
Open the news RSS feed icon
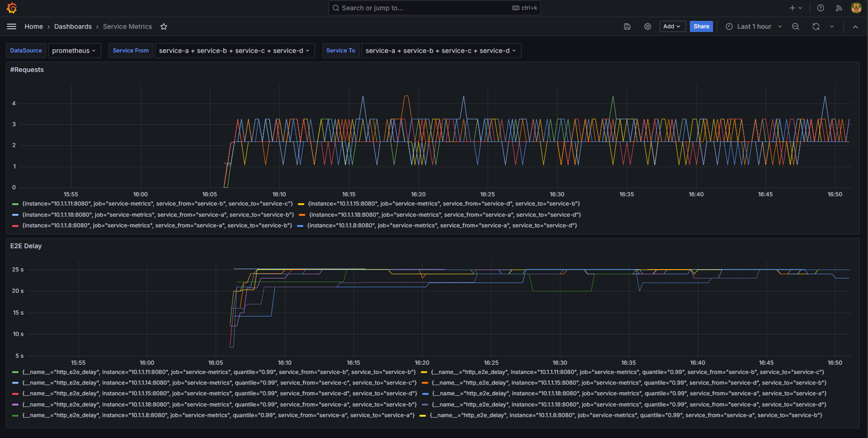[839, 8]
